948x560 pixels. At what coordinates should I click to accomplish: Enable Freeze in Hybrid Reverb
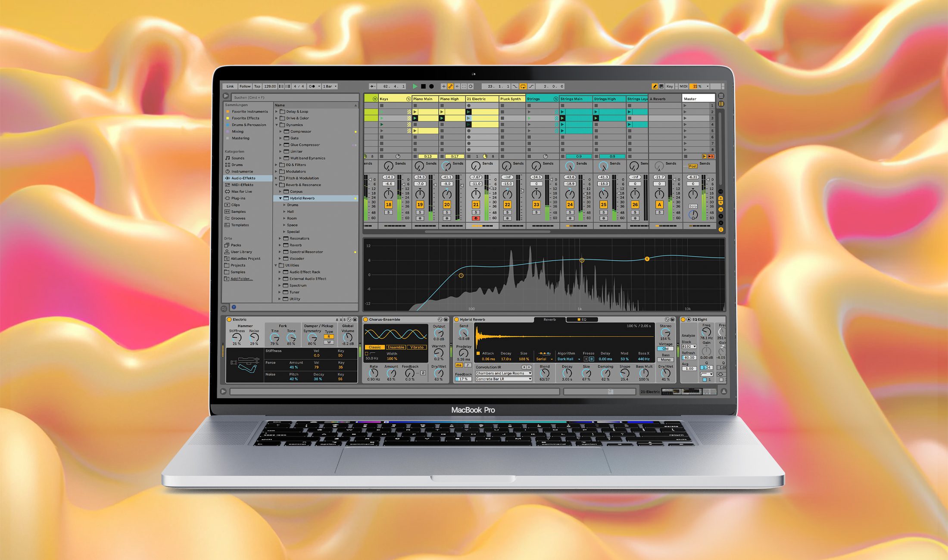tap(592, 359)
